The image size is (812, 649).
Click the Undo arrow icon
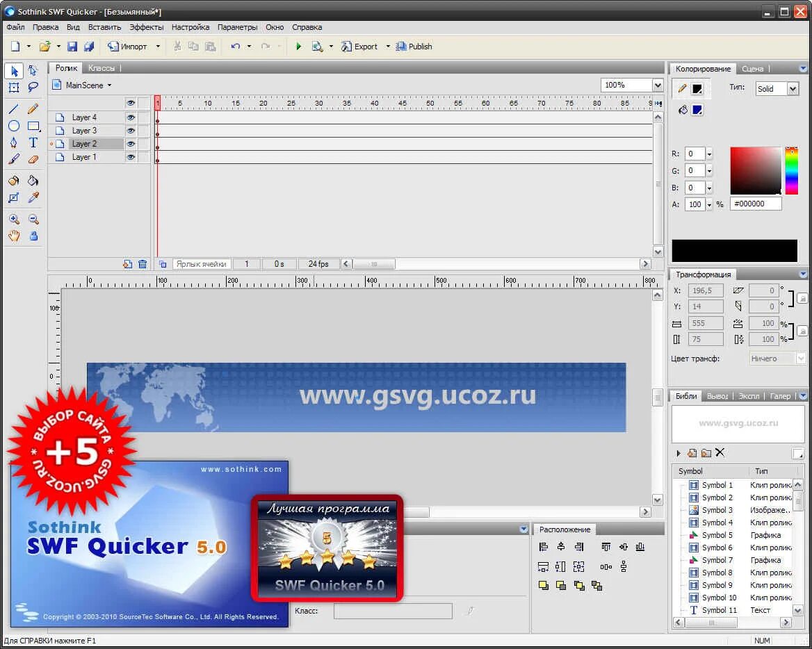click(236, 47)
